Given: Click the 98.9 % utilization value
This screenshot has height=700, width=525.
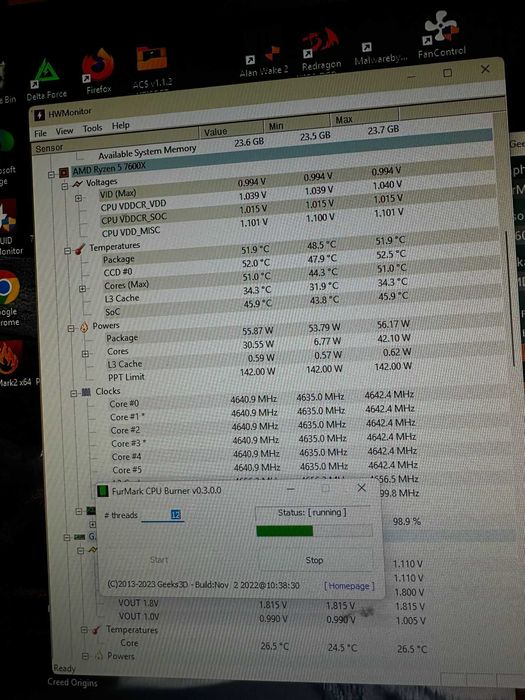Looking at the screenshot, I should 406,521.
